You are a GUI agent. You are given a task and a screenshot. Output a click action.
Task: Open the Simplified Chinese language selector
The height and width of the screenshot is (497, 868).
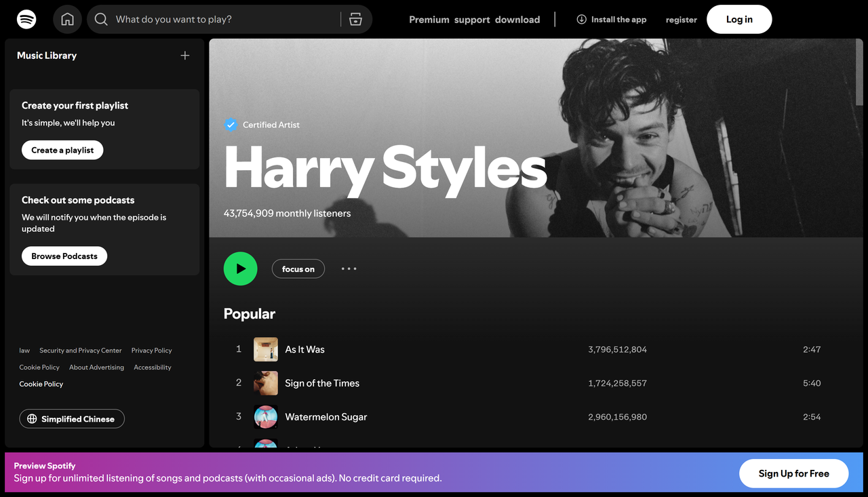coord(72,419)
